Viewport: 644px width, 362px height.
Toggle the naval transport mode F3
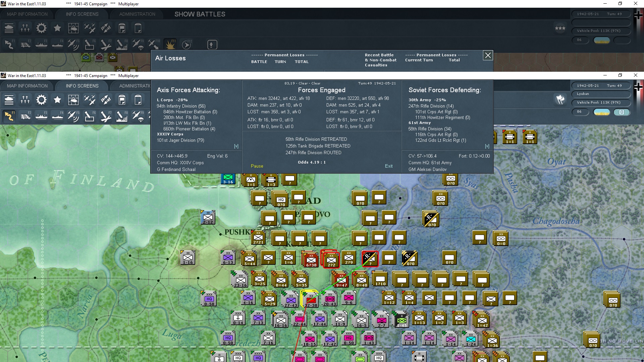[41, 116]
